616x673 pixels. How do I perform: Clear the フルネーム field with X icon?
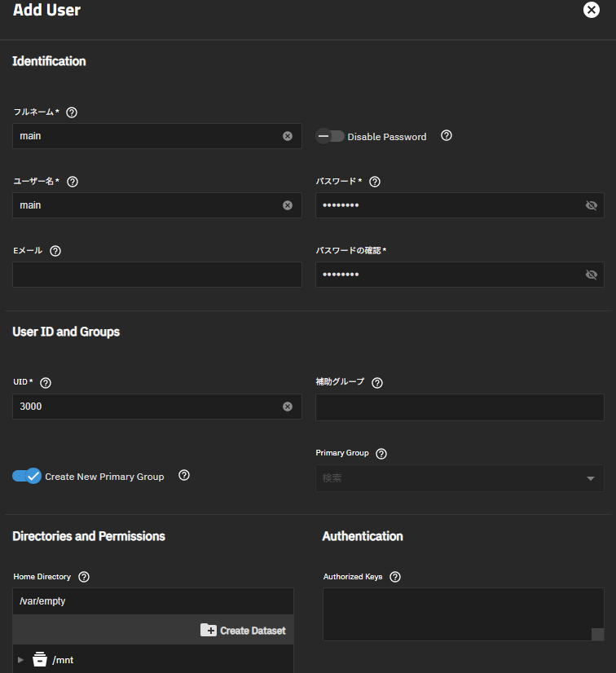point(288,136)
